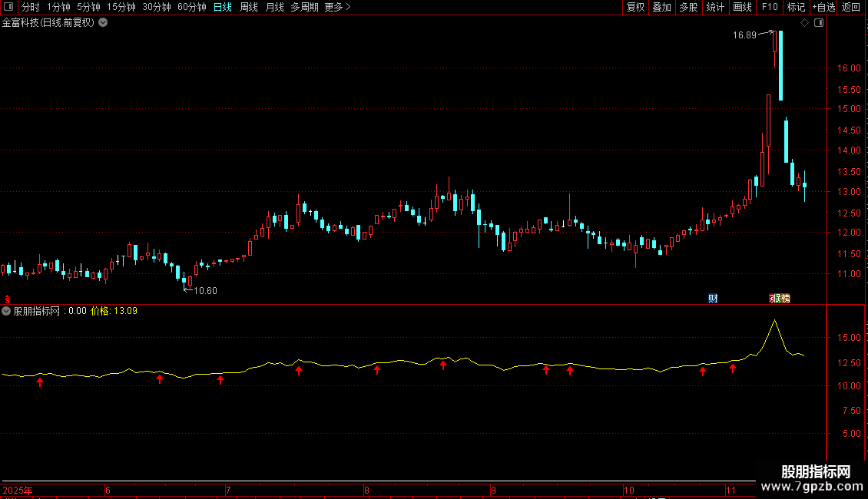Select the 30分钟 period
This screenshot has width=868, height=499.
click(157, 7)
